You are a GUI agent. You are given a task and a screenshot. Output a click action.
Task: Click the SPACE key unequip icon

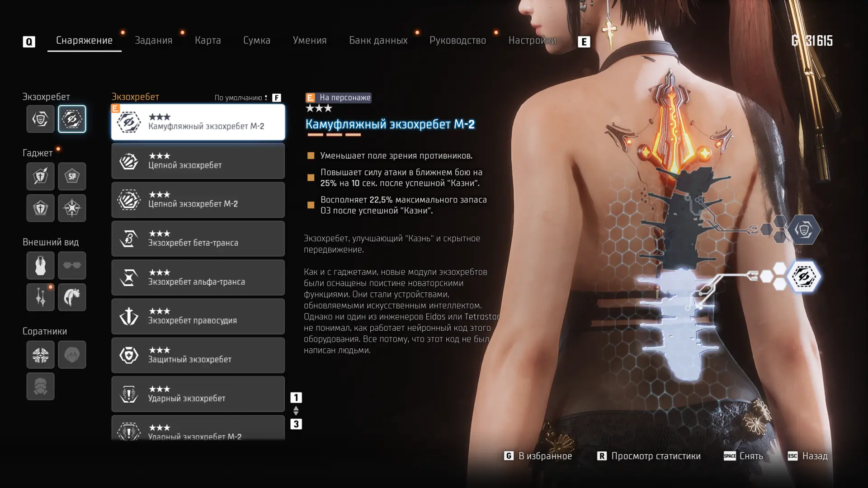pyautogui.click(x=730, y=456)
